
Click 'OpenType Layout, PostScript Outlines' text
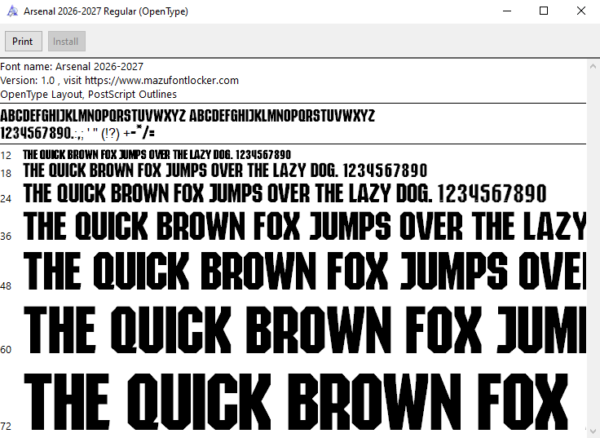(x=88, y=94)
